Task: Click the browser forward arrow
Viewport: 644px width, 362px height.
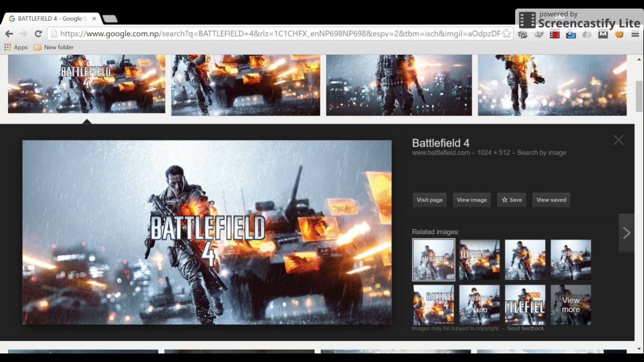Action: pyautogui.click(x=23, y=34)
